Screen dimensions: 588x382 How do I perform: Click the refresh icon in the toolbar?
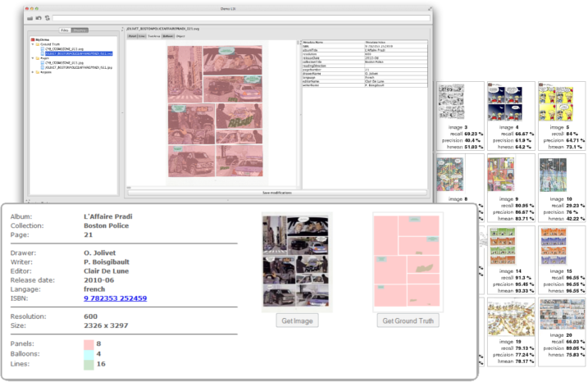point(48,18)
